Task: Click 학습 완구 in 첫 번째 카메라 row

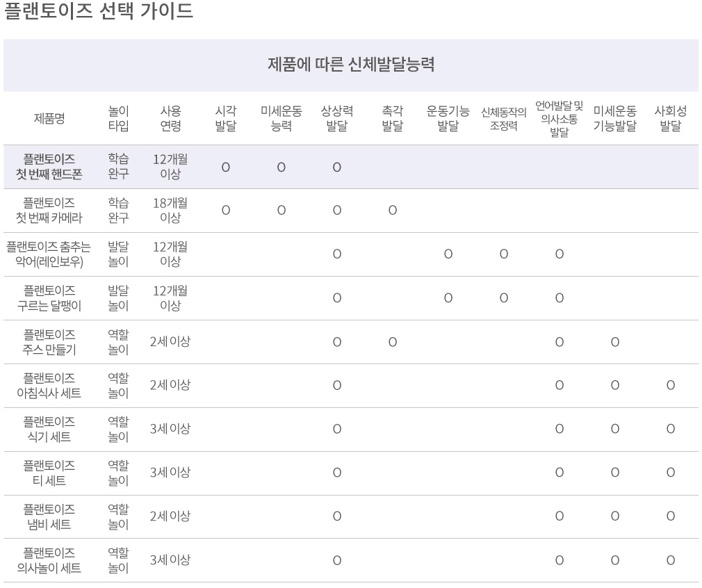Action: (119, 210)
